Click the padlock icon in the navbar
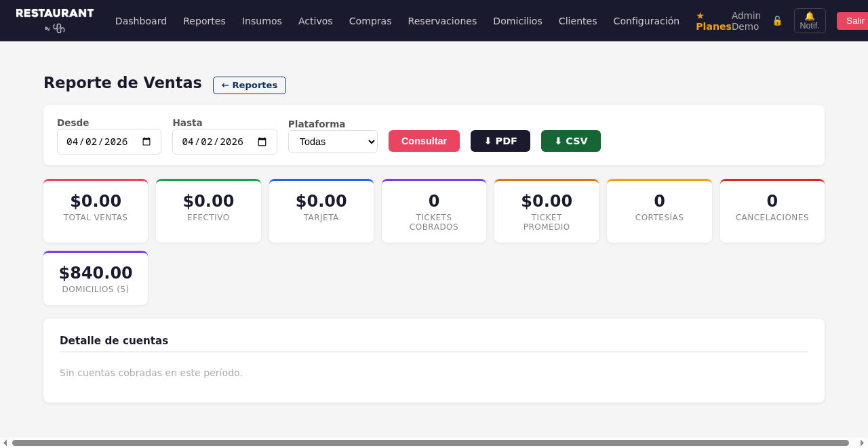Viewport: 868px width, 448px height. click(x=776, y=20)
